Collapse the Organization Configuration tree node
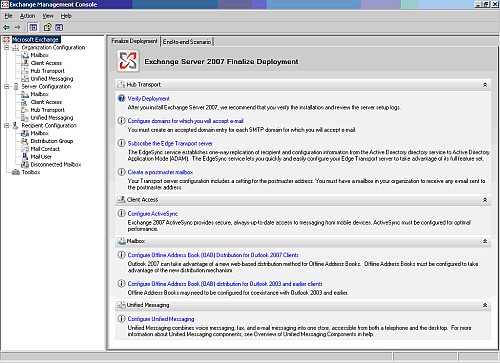Viewport: 500px width, 363px height. coord(6,48)
